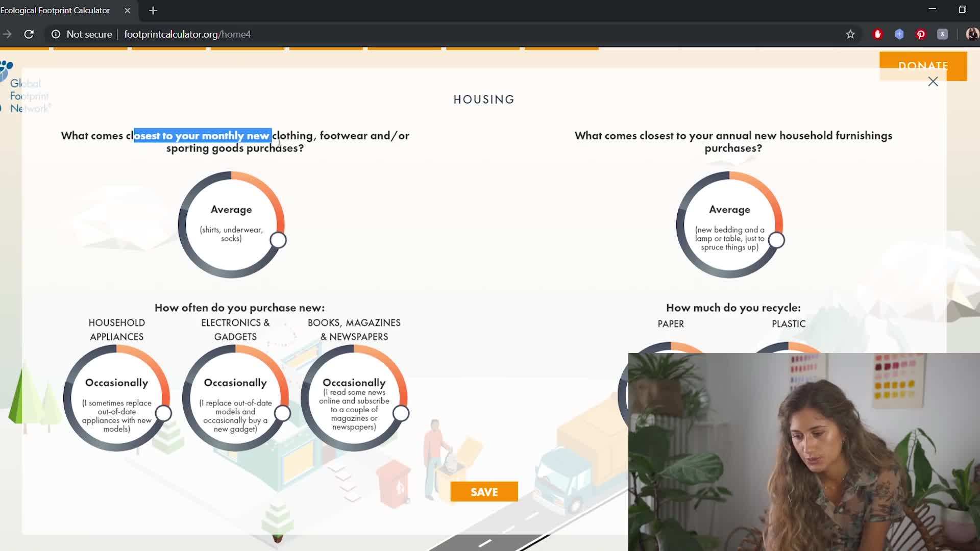Open the red adblock extension icon

click(x=877, y=34)
